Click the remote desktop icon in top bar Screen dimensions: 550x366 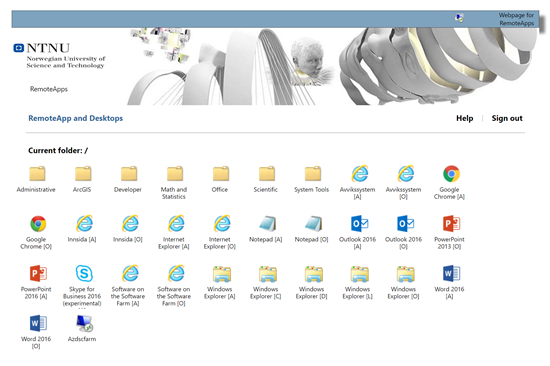point(459,18)
